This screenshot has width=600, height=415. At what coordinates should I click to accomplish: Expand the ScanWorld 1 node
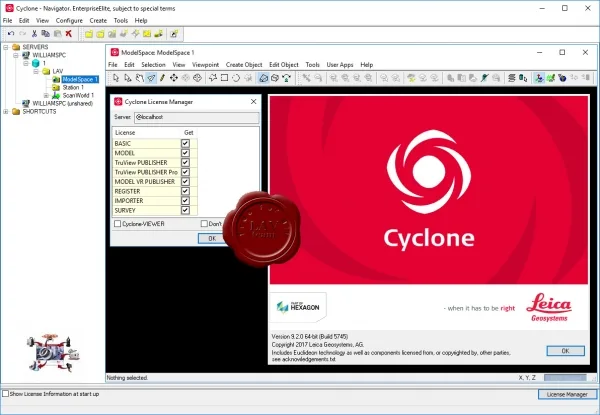pyautogui.click(x=46, y=95)
